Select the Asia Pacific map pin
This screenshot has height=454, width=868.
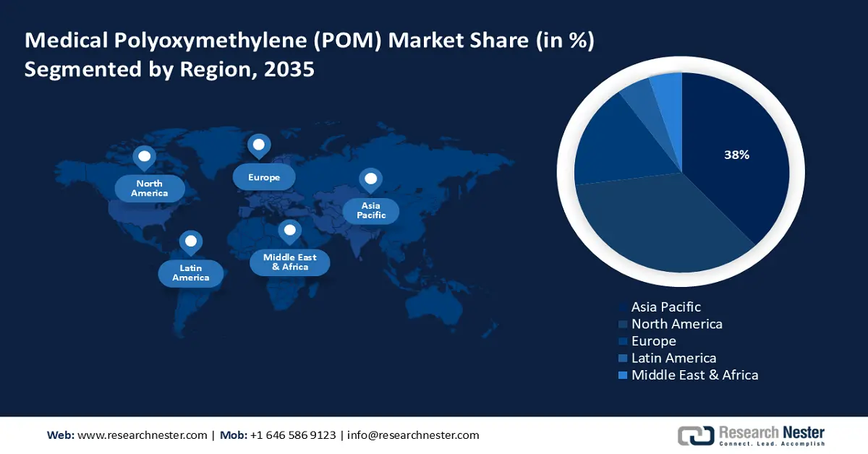[371, 179]
